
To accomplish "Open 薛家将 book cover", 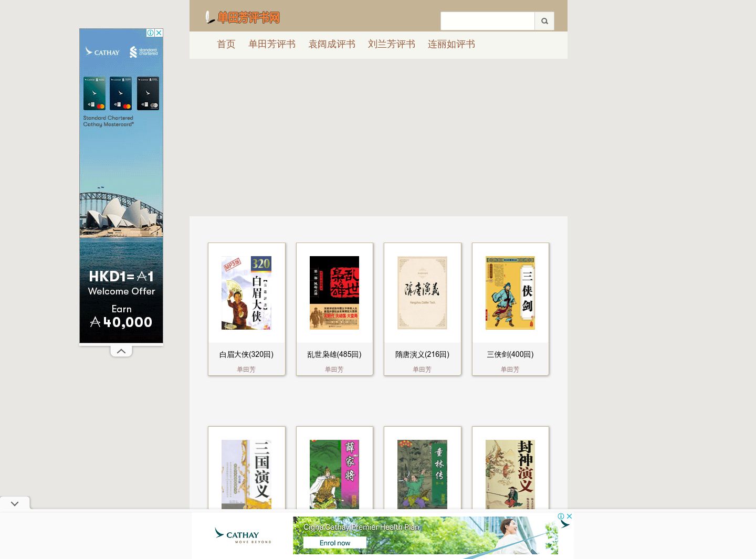I will 334,474.
